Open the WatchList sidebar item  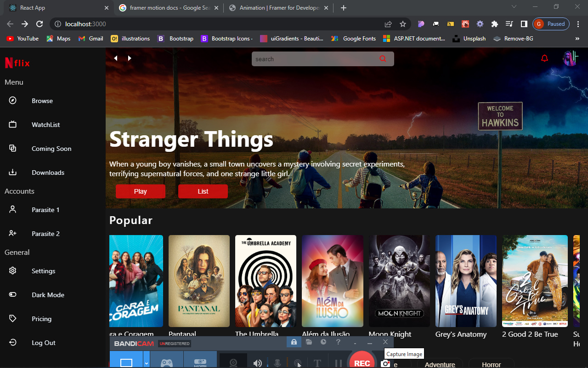click(34, 125)
